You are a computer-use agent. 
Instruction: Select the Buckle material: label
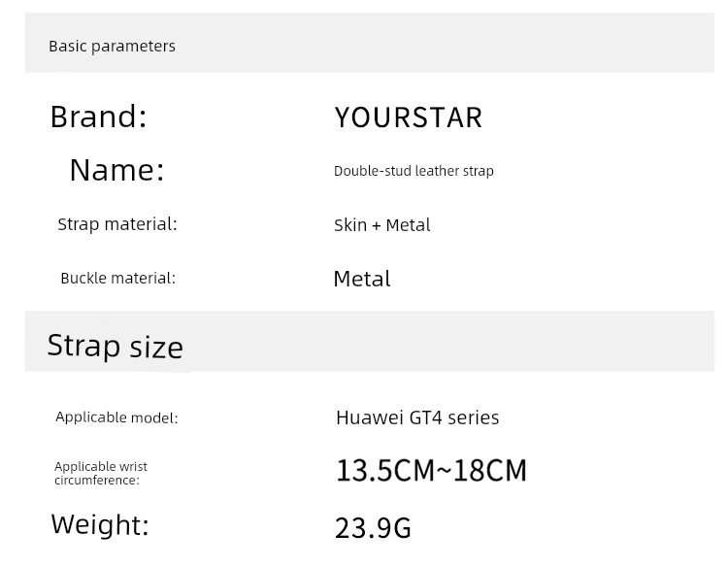[x=117, y=278]
